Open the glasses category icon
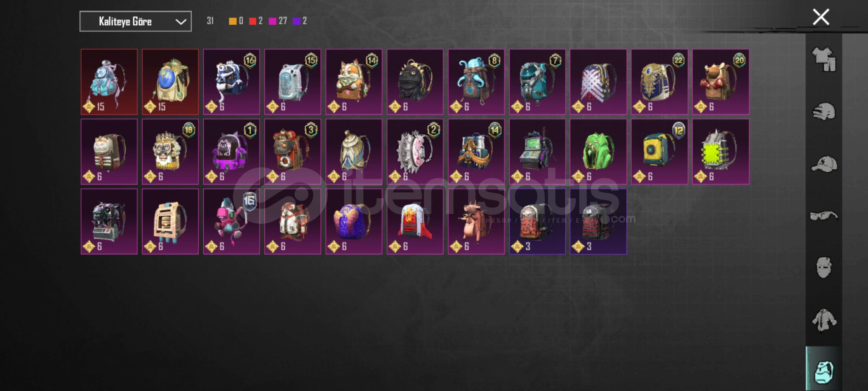The image size is (868, 391). pos(824,216)
